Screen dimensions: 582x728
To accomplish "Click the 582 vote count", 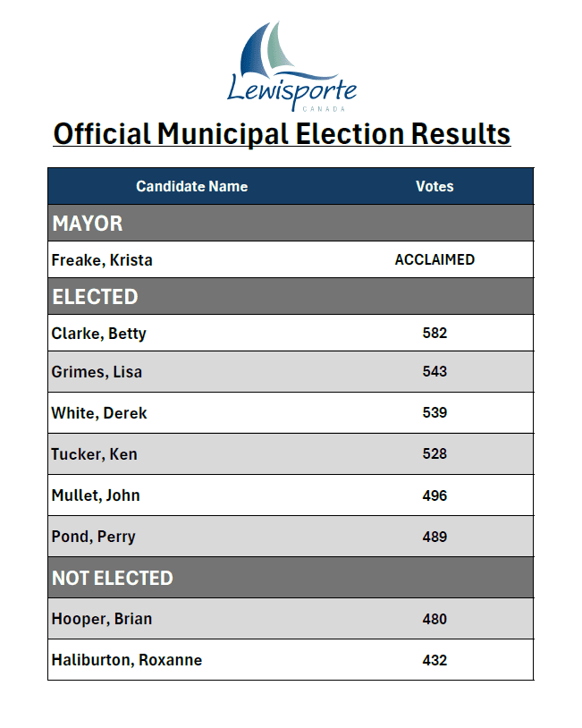I will pos(434,334).
